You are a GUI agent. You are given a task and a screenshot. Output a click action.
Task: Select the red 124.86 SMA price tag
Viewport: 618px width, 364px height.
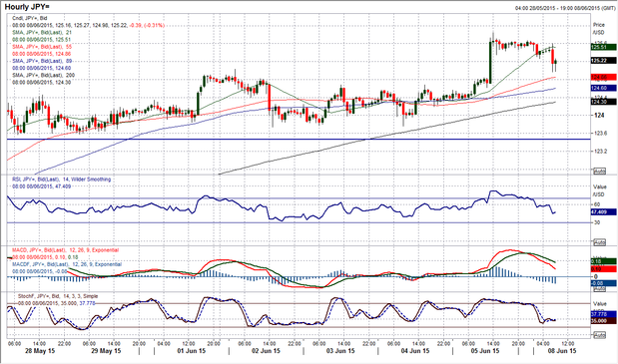coord(603,77)
